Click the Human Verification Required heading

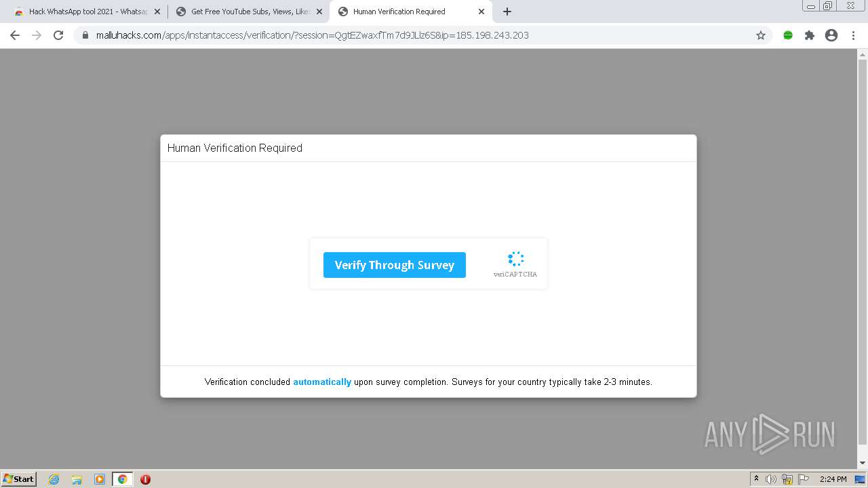point(235,148)
